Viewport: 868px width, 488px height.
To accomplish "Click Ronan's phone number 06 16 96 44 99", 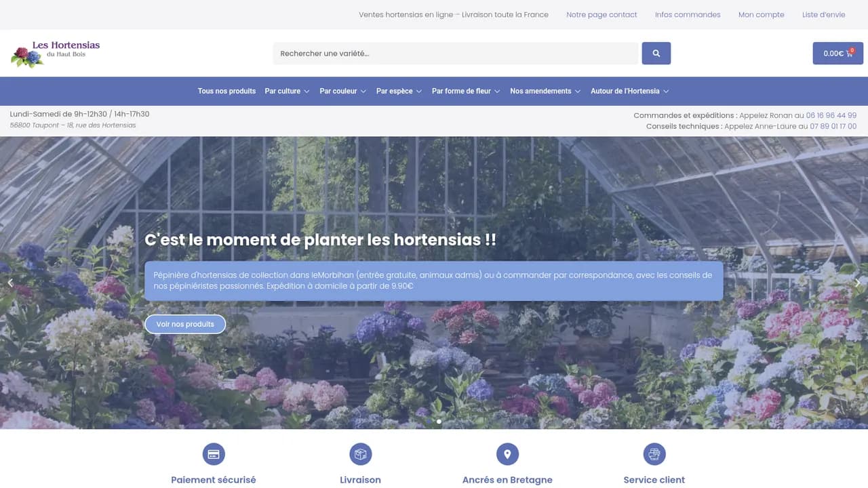I will pos(831,115).
